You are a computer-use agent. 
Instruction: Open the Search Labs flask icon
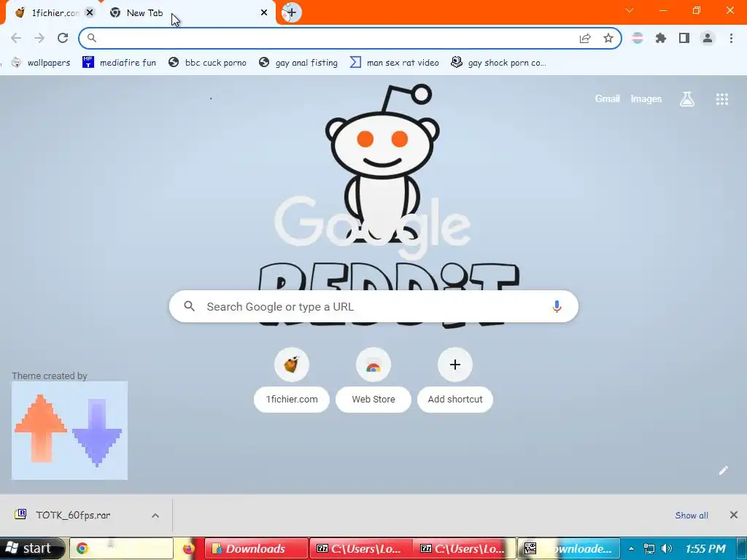point(687,99)
